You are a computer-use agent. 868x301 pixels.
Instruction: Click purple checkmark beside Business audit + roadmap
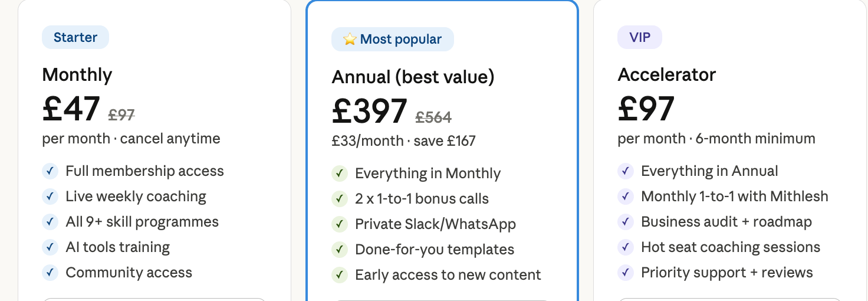625,222
